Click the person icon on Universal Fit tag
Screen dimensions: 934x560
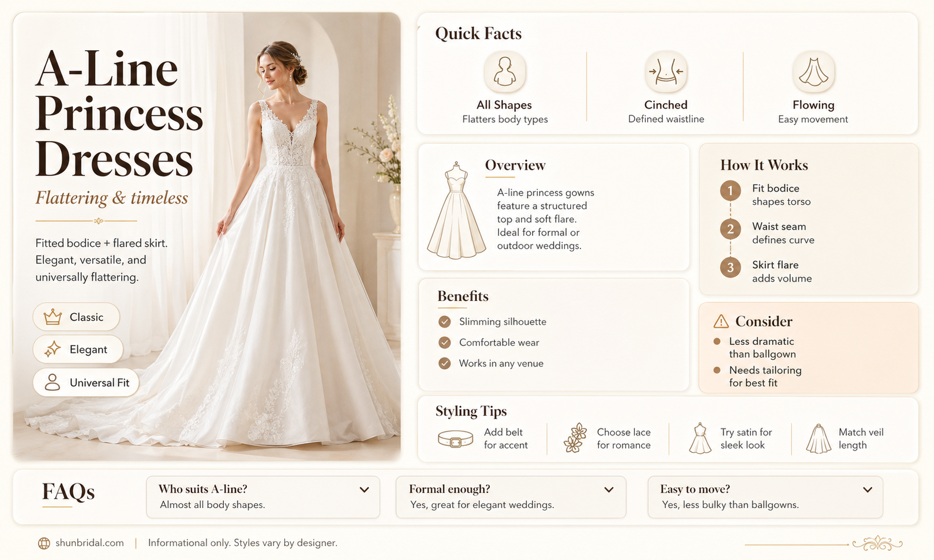(52, 382)
